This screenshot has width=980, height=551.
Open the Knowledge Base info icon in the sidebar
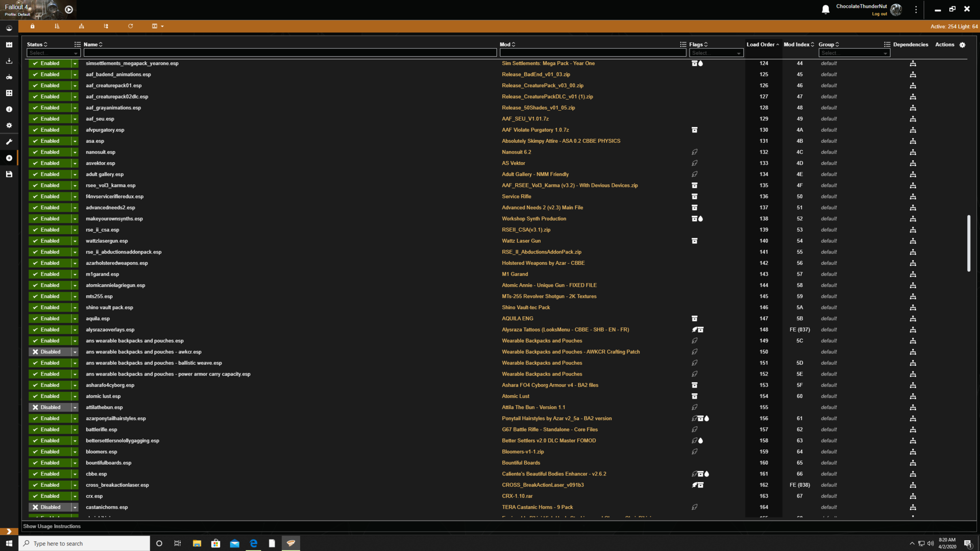9,109
